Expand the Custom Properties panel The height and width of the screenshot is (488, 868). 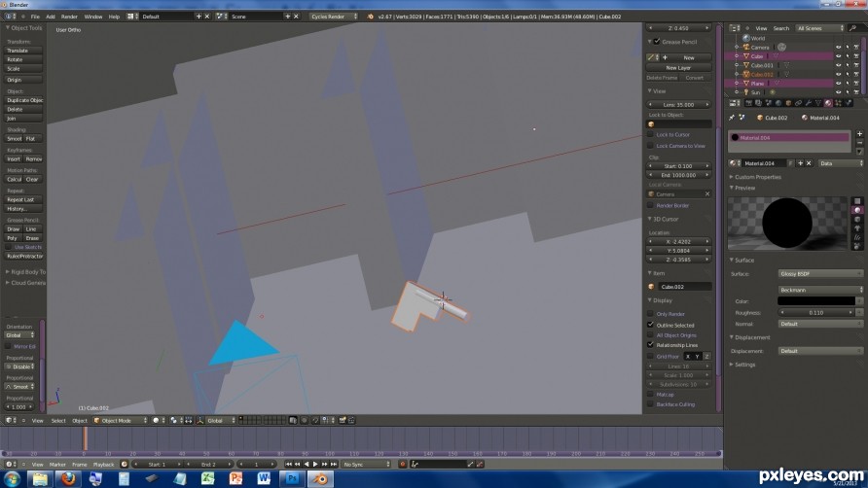(756, 177)
